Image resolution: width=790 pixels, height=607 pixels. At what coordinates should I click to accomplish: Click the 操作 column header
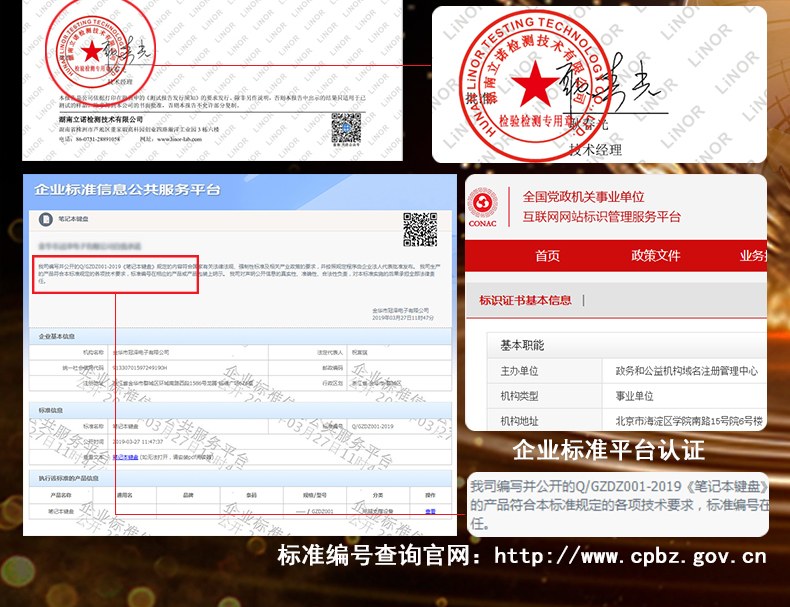pyautogui.click(x=430, y=496)
